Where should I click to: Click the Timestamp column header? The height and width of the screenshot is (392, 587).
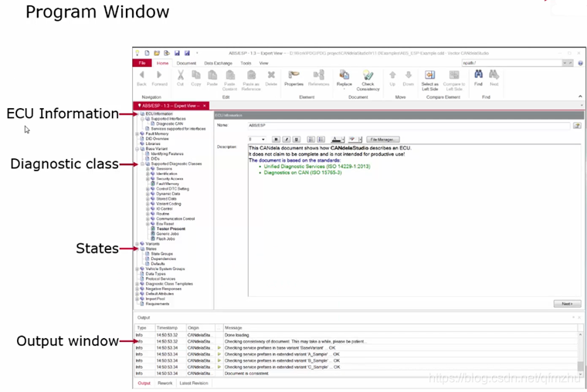click(x=171, y=328)
